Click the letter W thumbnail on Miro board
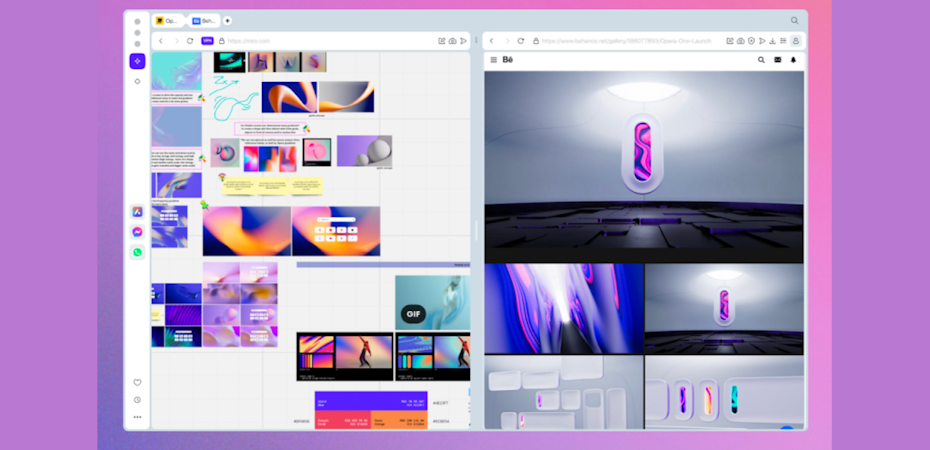Viewport: 930px width, 450px height. (x=288, y=62)
